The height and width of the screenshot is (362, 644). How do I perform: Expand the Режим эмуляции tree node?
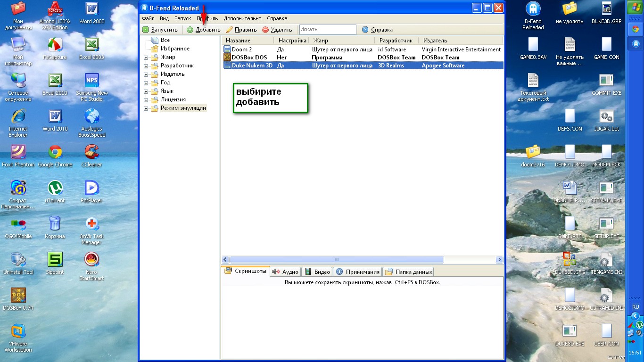tap(146, 108)
